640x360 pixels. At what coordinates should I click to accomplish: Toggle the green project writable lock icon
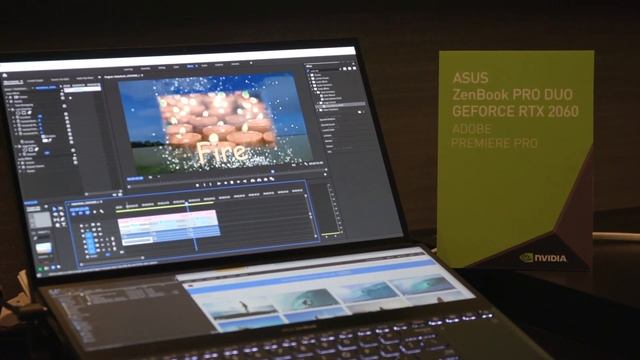(40, 269)
